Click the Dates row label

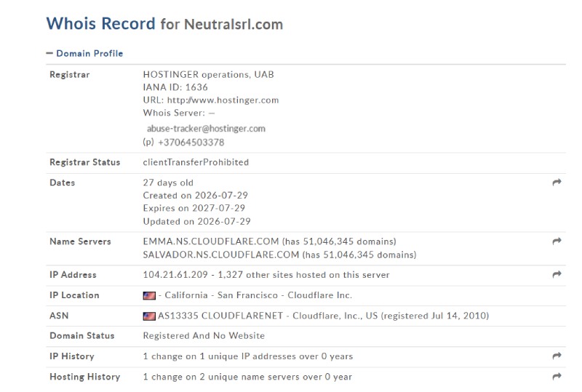(x=63, y=183)
